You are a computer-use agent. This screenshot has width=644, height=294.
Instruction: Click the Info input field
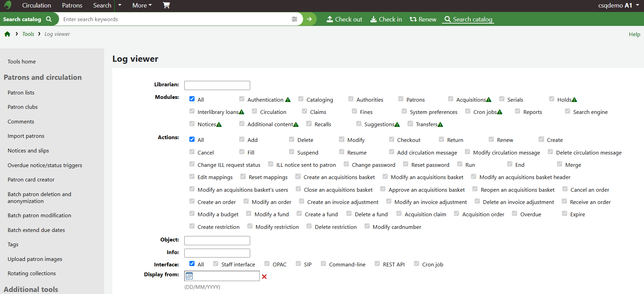pyautogui.click(x=217, y=253)
